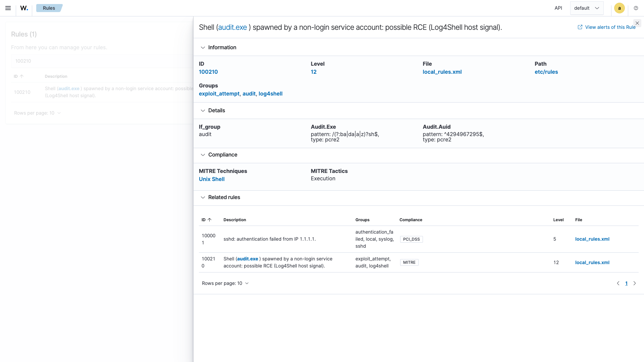The height and width of the screenshot is (362, 644).
Task: Click audit.exe link in related rules row
Action: pyautogui.click(x=248, y=259)
